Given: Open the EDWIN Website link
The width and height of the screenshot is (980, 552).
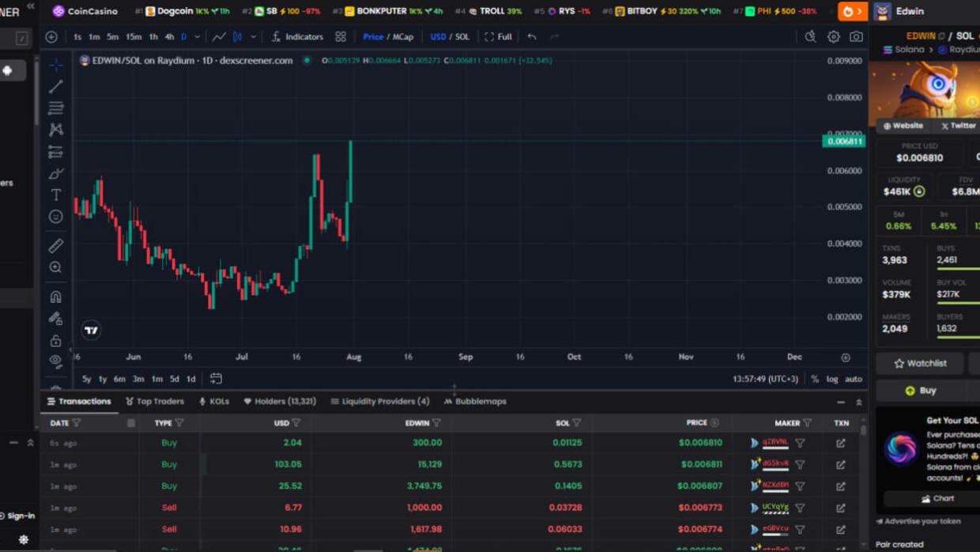Looking at the screenshot, I should [x=903, y=126].
